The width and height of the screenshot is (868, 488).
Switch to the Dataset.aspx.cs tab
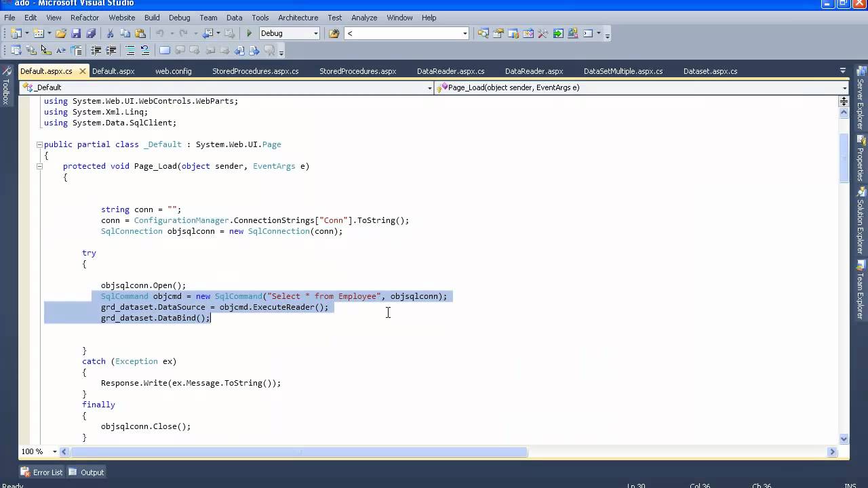(x=710, y=71)
